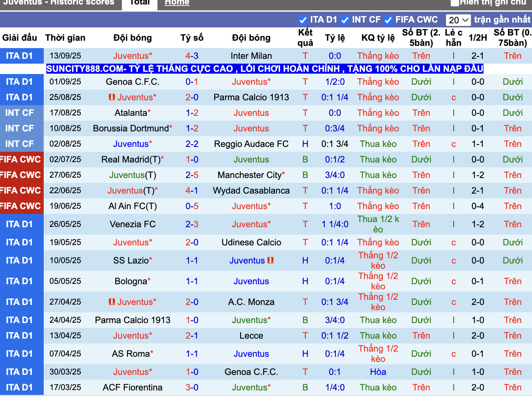Image resolution: width=532 pixels, height=396 pixels.
Task: Click Thua 1/2 kèo on Venezia row
Action: click(378, 224)
